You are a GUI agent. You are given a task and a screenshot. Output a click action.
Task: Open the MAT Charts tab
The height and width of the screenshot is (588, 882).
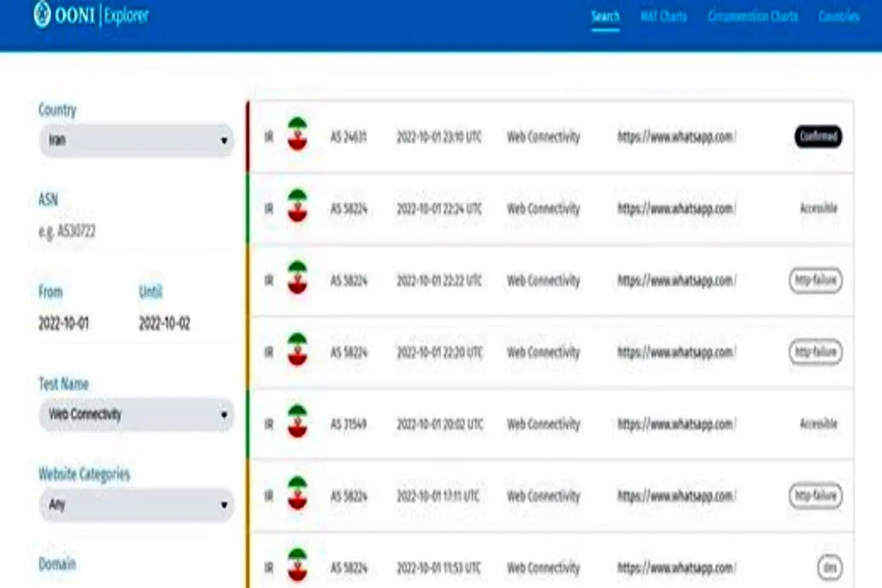(x=663, y=16)
